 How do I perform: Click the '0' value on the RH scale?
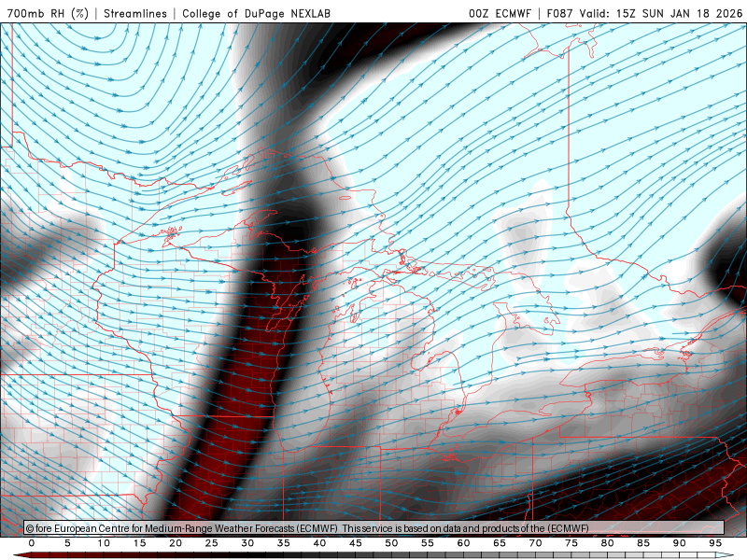coord(32,543)
